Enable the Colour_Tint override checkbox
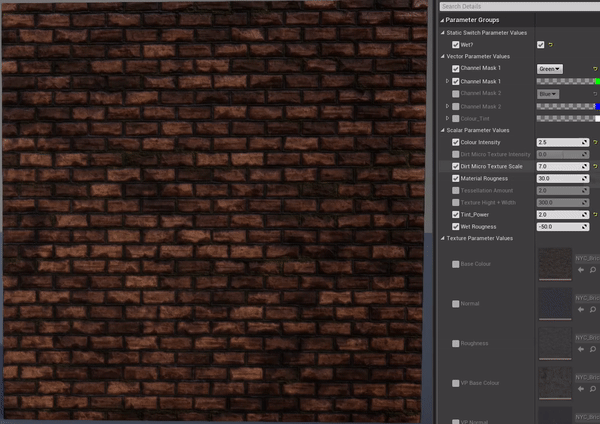 pyautogui.click(x=455, y=119)
